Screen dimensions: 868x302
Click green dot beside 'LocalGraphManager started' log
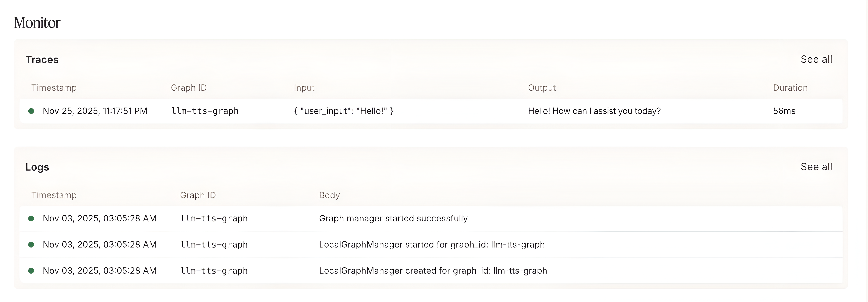31,245
